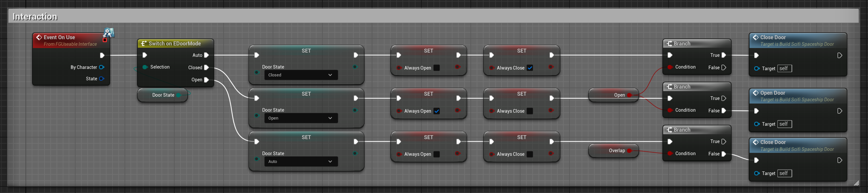Image resolution: width=868 pixels, height=193 pixels.
Task: Open the Door State dropdown set to Closed
Action: [x=301, y=75]
